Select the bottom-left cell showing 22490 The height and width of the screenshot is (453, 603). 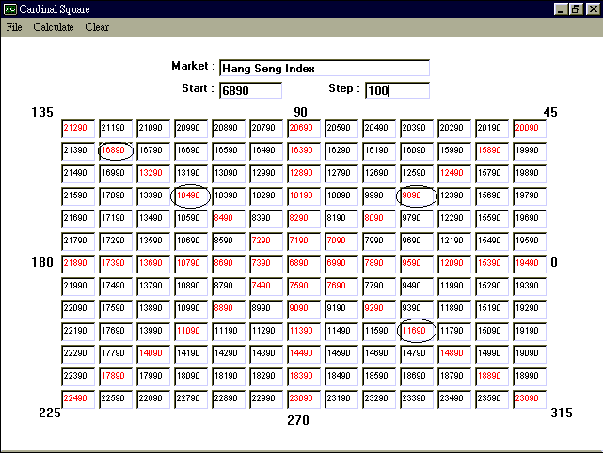point(76,397)
